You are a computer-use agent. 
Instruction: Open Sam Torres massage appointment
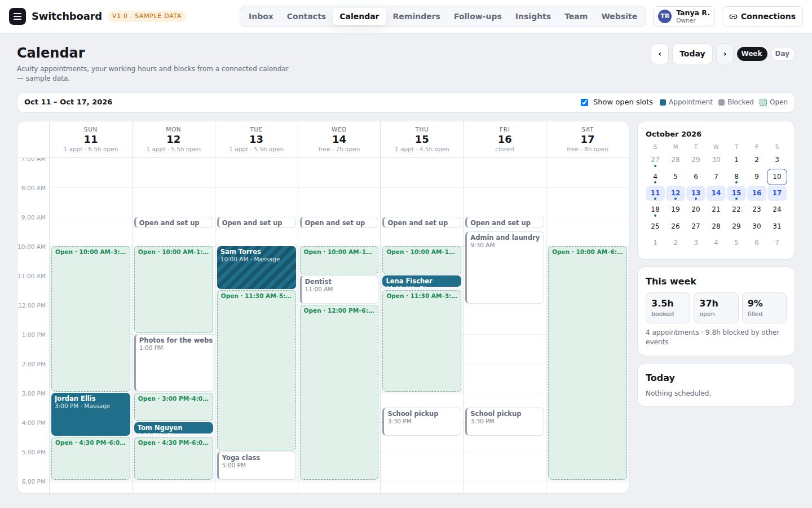click(x=257, y=268)
